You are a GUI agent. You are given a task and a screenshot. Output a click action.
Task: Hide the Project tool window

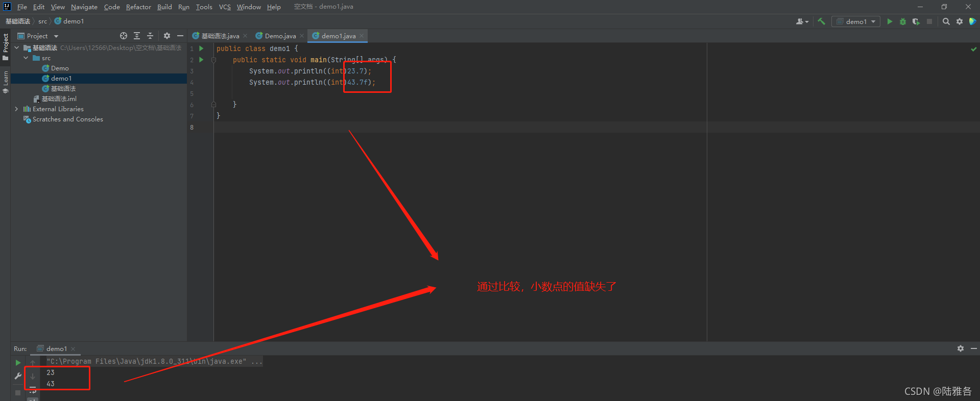(x=180, y=36)
